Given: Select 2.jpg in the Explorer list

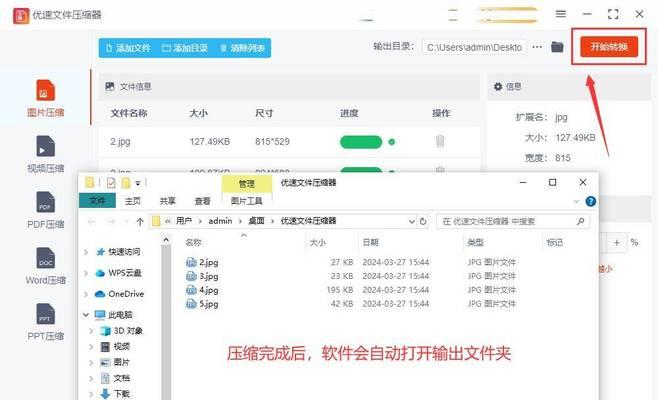Looking at the screenshot, I should (209, 262).
